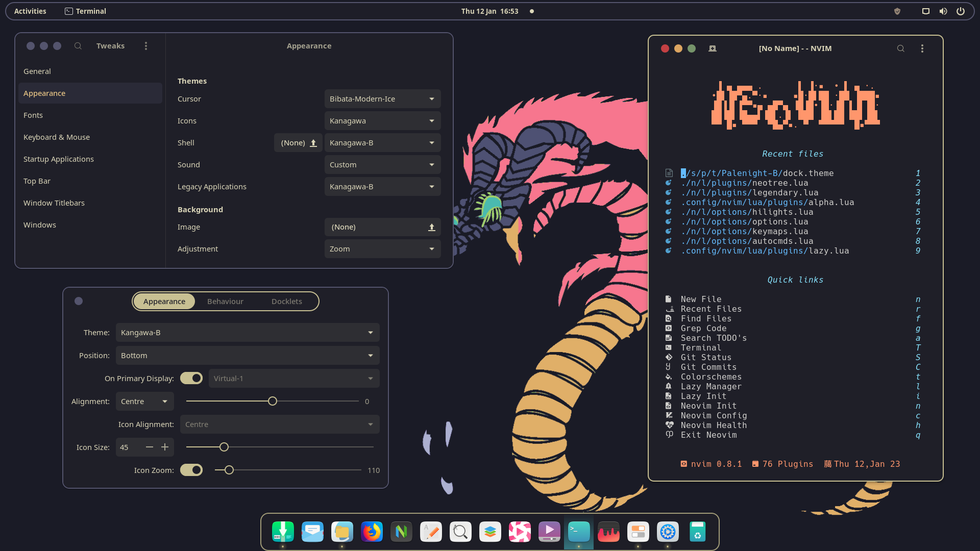The width and height of the screenshot is (980, 551).
Task: Click the search icon in NVIM terminal titlebar
Action: pyautogui.click(x=901, y=48)
